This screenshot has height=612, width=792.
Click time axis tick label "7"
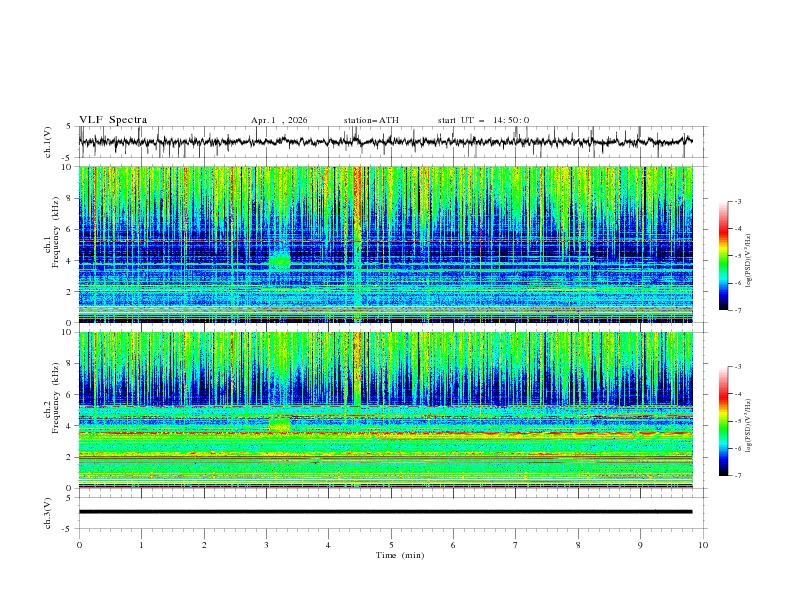point(516,545)
